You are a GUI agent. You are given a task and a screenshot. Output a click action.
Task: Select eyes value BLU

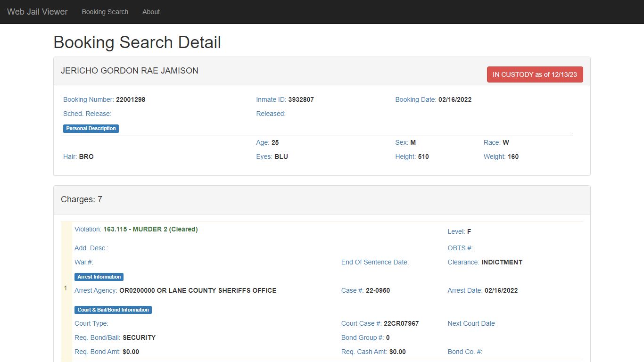pos(281,156)
